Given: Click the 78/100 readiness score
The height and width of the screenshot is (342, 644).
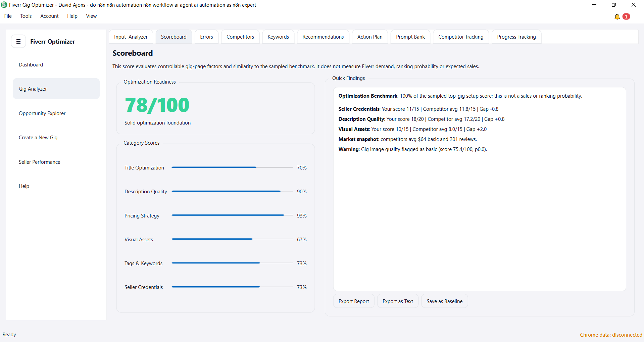Looking at the screenshot, I should (157, 105).
